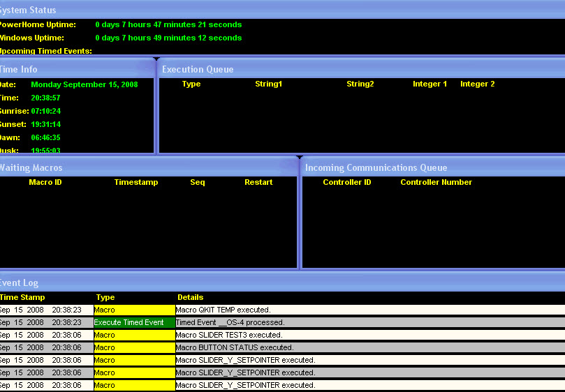Click the Waiting Macros panel title
Viewport: 565px width, 392px height.
[x=31, y=167]
